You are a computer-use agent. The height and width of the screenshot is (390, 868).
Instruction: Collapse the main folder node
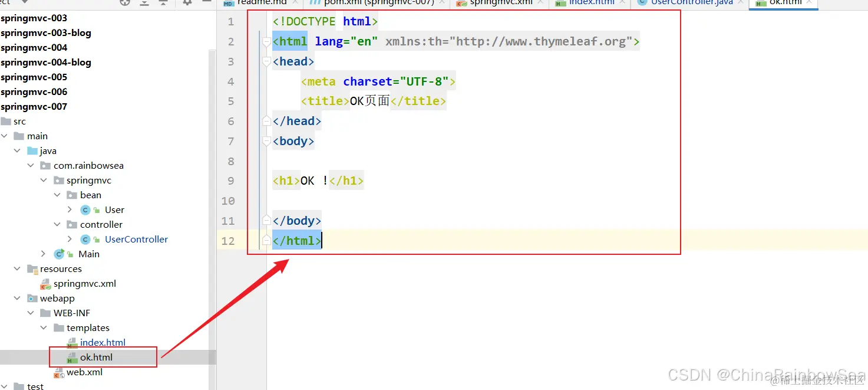pyautogui.click(x=5, y=136)
